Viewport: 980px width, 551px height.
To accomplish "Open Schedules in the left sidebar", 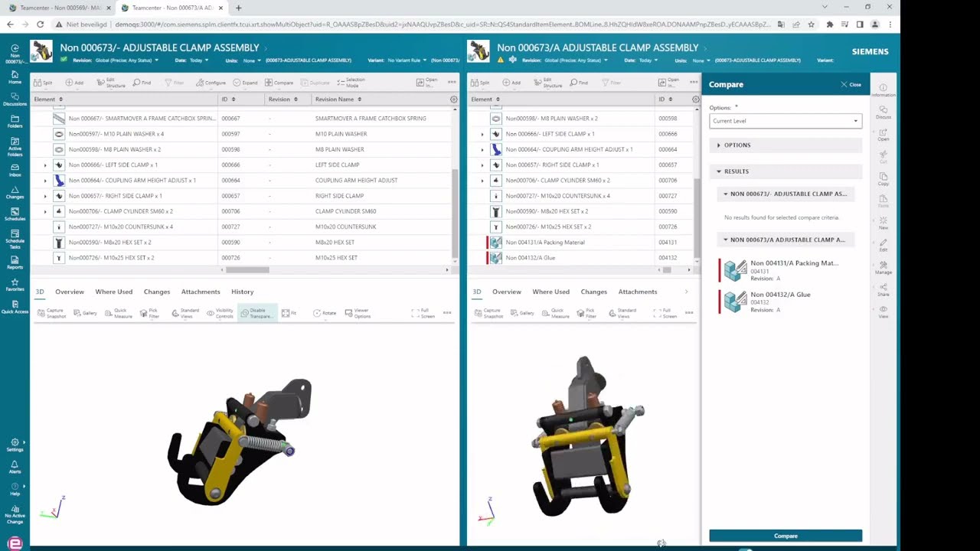I will tap(15, 214).
